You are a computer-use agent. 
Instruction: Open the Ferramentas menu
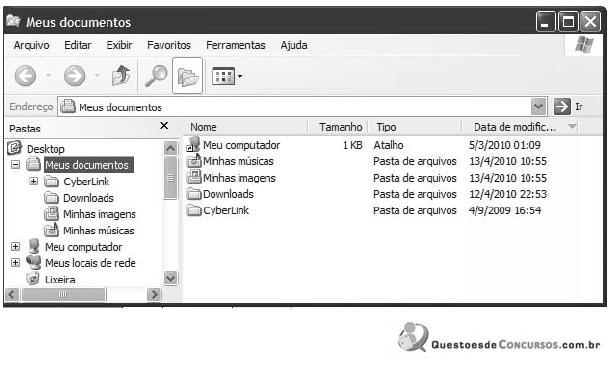[x=236, y=45]
